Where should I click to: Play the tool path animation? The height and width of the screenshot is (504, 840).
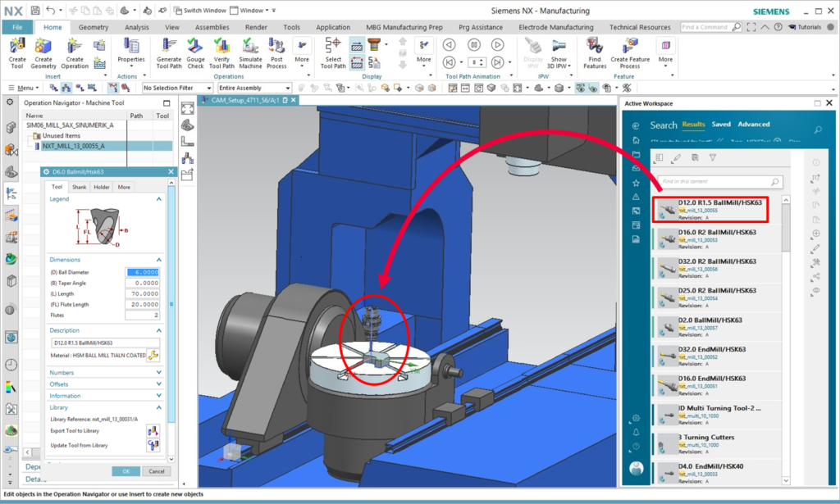coord(498,44)
